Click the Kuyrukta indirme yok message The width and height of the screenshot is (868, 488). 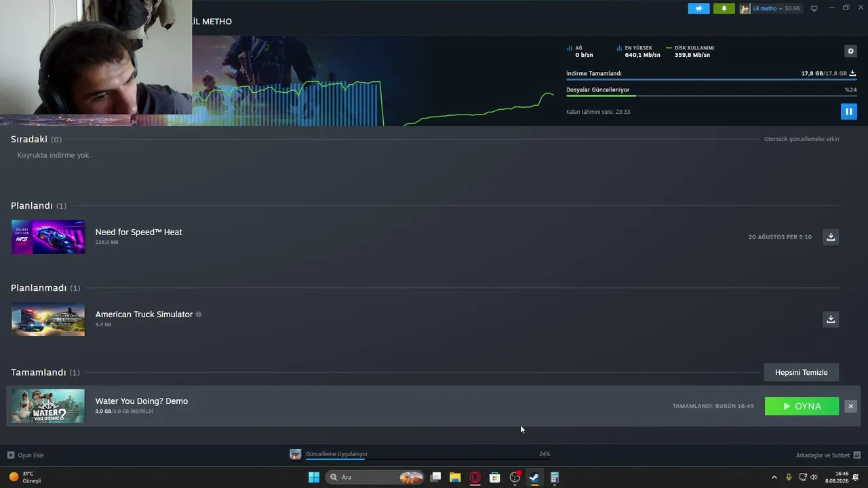pos(53,155)
